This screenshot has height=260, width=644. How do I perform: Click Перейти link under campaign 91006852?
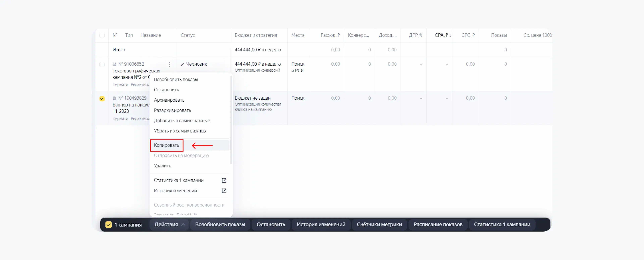[x=120, y=85]
